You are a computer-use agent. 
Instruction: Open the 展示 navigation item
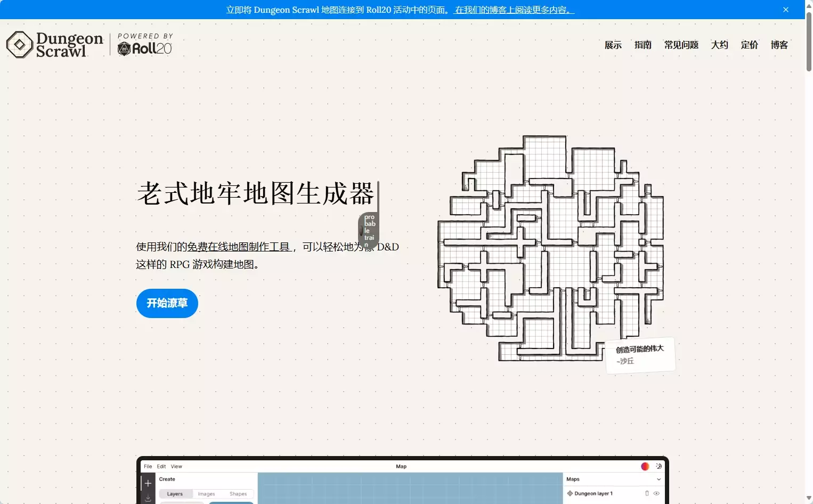613,45
